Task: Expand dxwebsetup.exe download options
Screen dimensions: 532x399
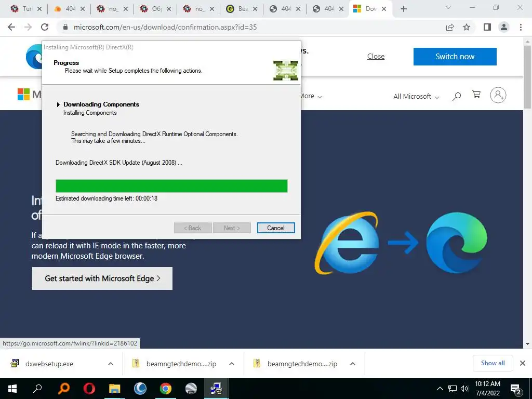Action: (110, 364)
